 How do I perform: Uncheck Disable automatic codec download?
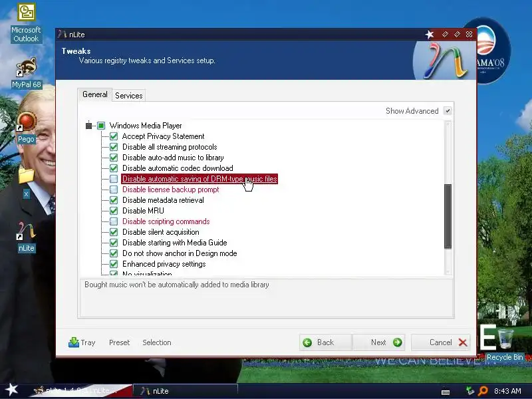(x=114, y=168)
